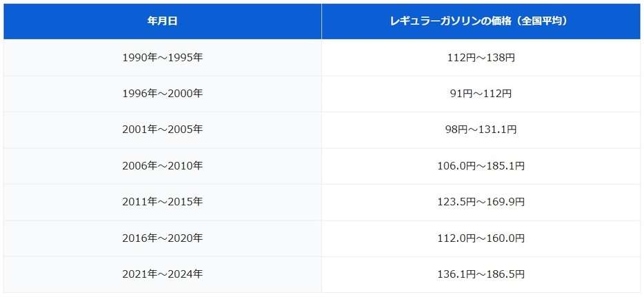Click the 91円～112円 price cell
The width and height of the screenshot is (644, 297).
tap(481, 94)
